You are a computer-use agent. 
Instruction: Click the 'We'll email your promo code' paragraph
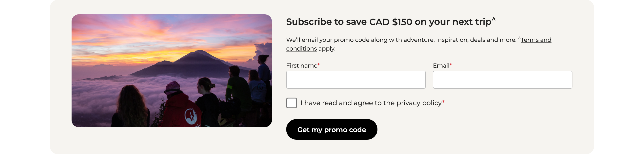(x=419, y=44)
